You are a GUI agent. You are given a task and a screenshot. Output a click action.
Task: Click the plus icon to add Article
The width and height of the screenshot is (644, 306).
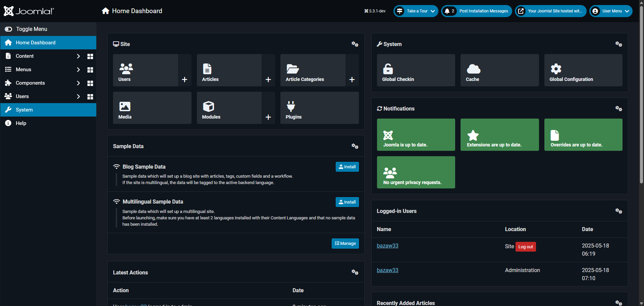[x=268, y=80]
